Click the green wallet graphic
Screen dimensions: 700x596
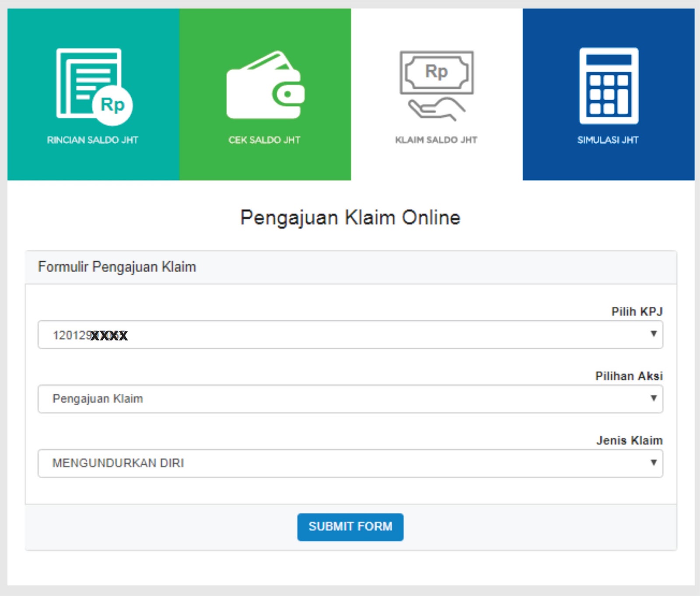(265, 85)
